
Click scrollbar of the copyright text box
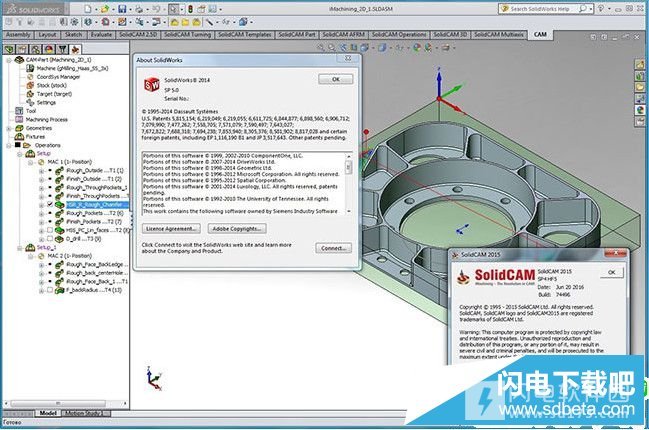349,183
